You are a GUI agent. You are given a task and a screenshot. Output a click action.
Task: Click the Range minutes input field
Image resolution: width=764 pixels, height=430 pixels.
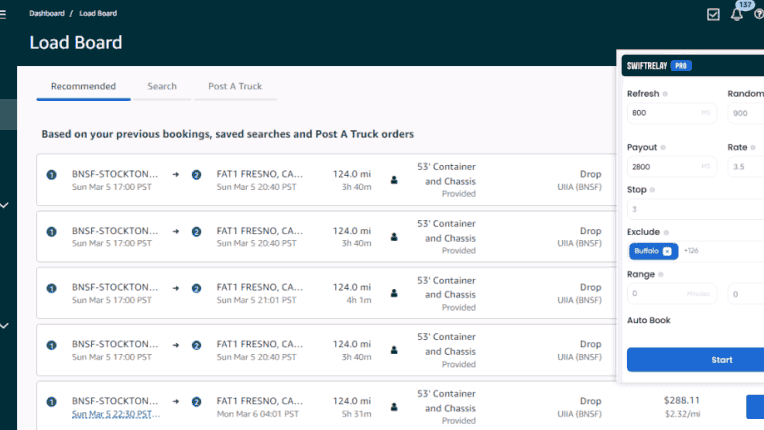(x=671, y=294)
